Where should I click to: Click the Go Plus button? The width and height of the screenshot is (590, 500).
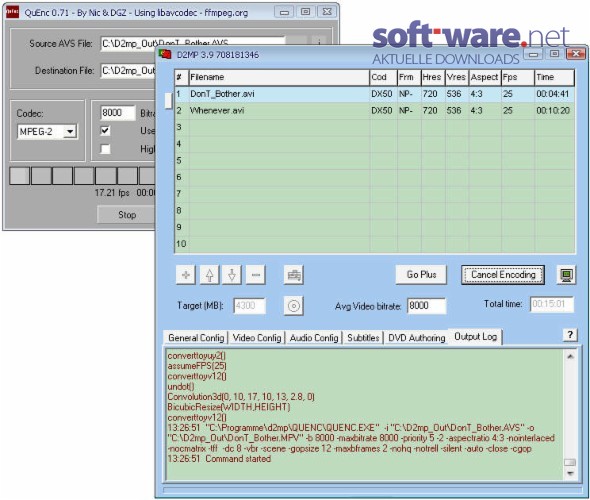(421, 275)
